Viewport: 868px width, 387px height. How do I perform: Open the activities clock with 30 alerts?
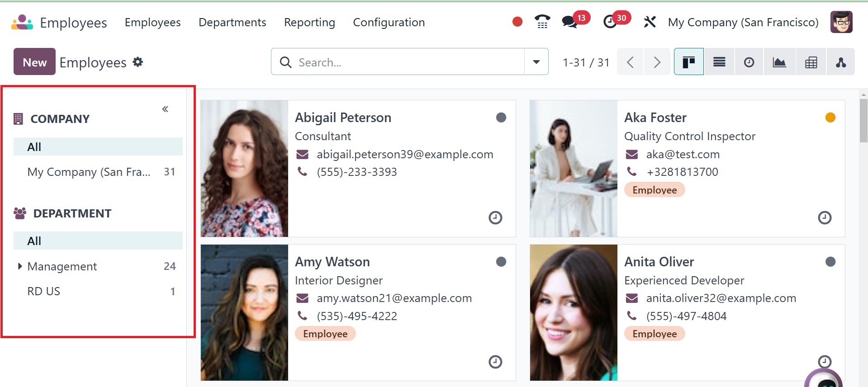click(610, 22)
